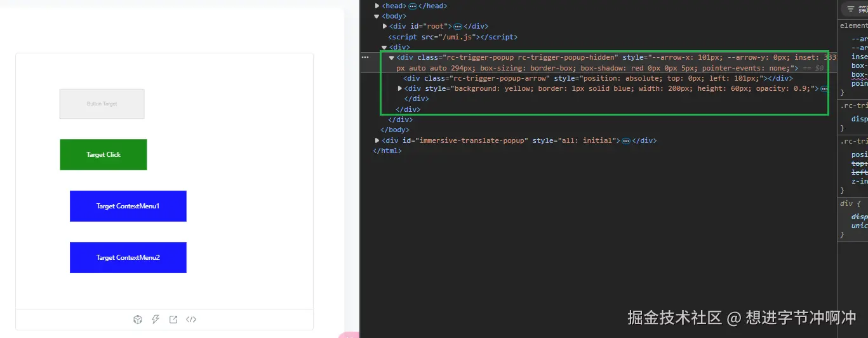Screen dimensions: 868x338
Task: Open the three-dot actions beside selected node
Action: click(x=365, y=57)
